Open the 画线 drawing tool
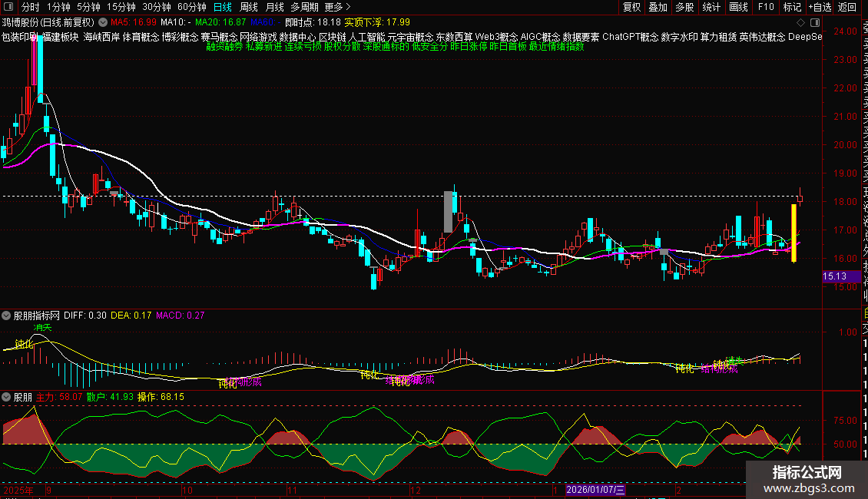Screen dimensions: 868x499 point(738,7)
